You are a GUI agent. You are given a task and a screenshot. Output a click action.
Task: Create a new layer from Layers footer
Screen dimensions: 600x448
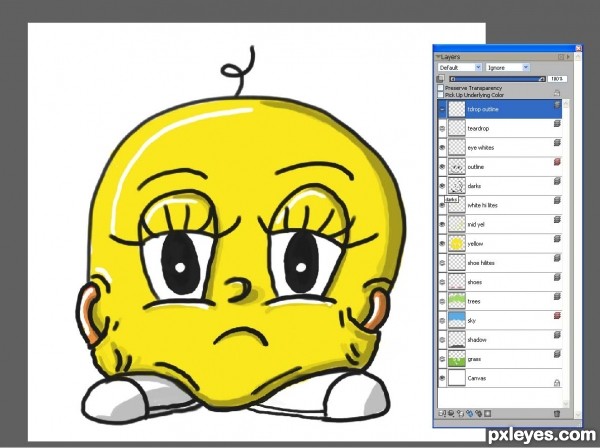tap(460, 413)
